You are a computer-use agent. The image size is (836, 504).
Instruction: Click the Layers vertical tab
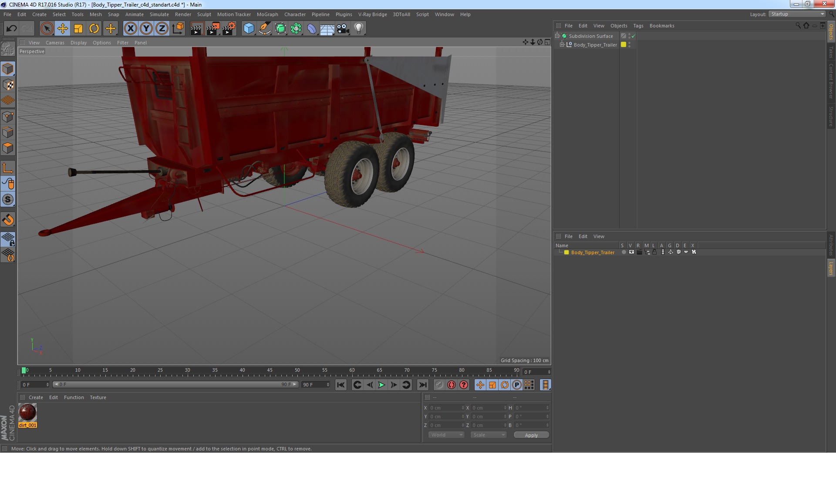pyautogui.click(x=831, y=268)
